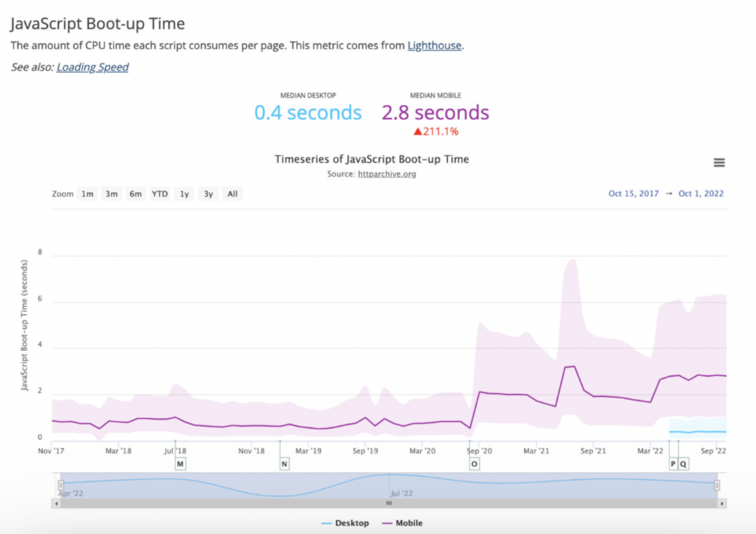The width and height of the screenshot is (756, 534).
Task: Click the right handle of range navigator
Action: tap(717, 485)
